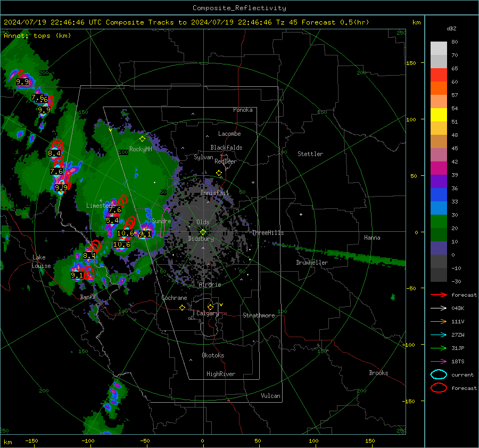
Task: Select the orange 60 dBZ color swatch
Action: [439, 88]
